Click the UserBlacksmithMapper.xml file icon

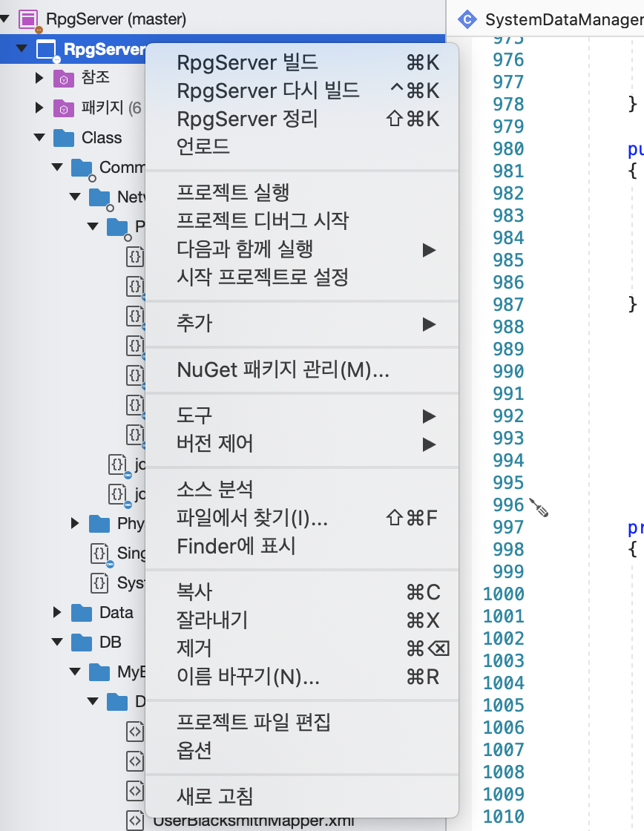[135, 821]
